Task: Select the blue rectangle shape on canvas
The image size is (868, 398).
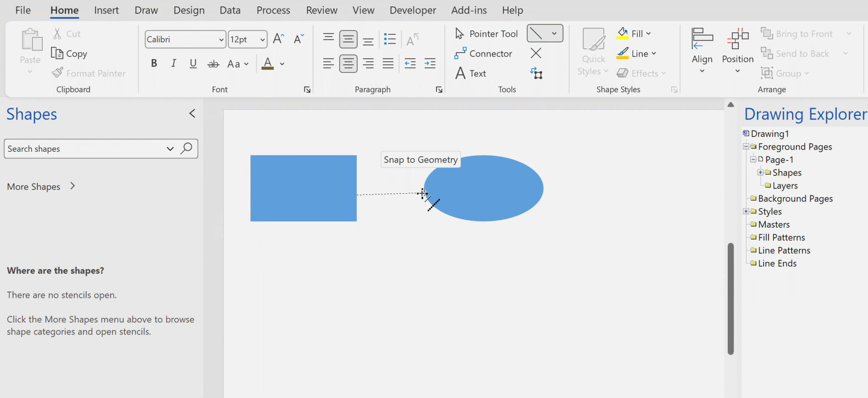Action: [x=303, y=188]
